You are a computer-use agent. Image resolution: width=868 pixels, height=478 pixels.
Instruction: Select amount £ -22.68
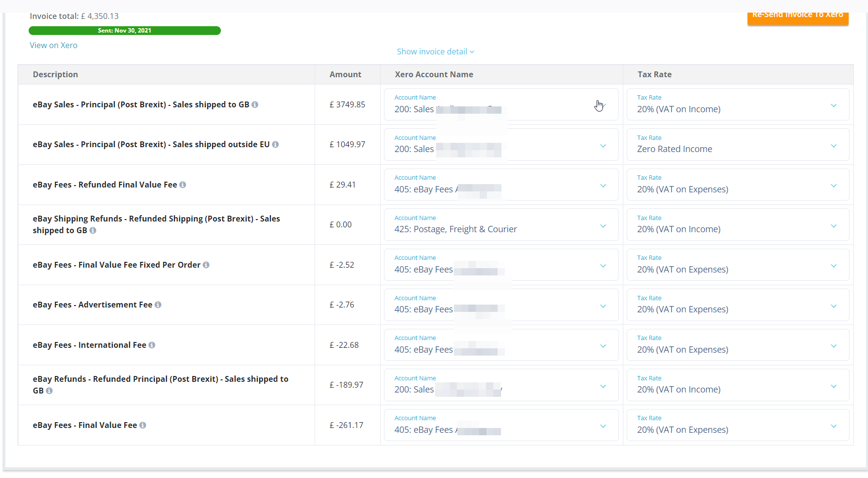(x=344, y=345)
